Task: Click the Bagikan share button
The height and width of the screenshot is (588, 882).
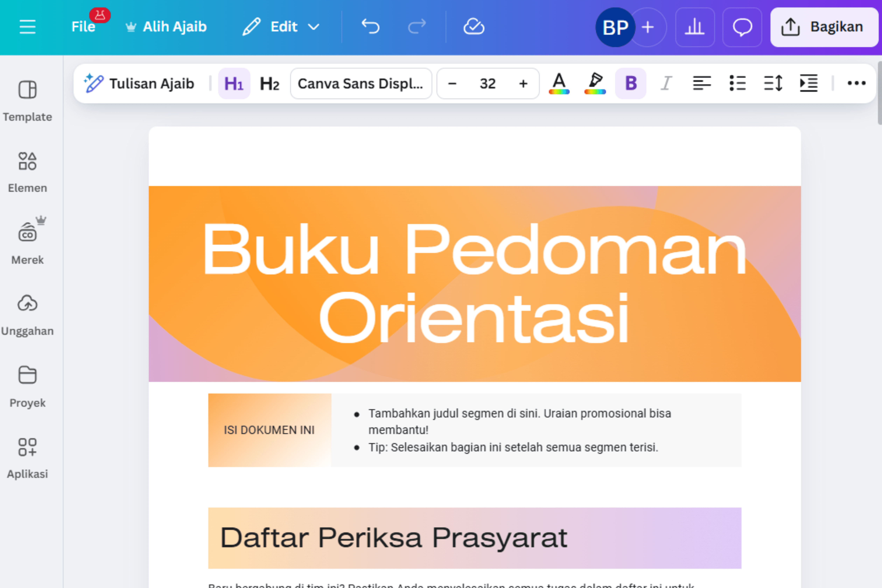Action: (824, 26)
